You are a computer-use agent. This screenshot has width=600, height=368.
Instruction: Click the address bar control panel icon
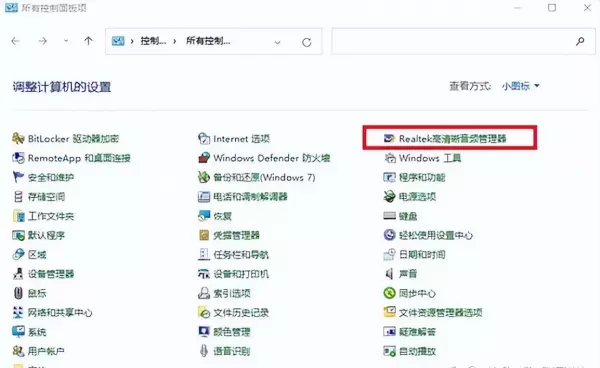coord(118,41)
